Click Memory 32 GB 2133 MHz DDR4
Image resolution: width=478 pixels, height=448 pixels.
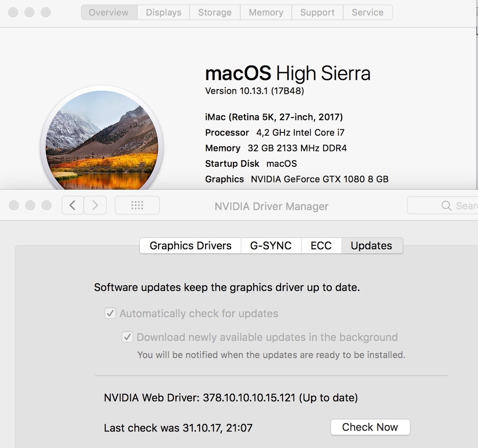point(276,148)
